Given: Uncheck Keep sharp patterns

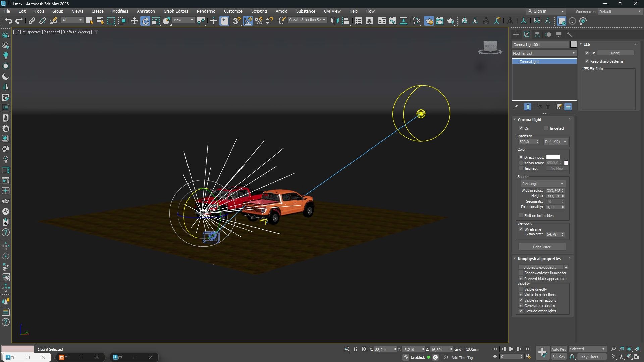Looking at the screenshot, I should (x=588, y=61).
